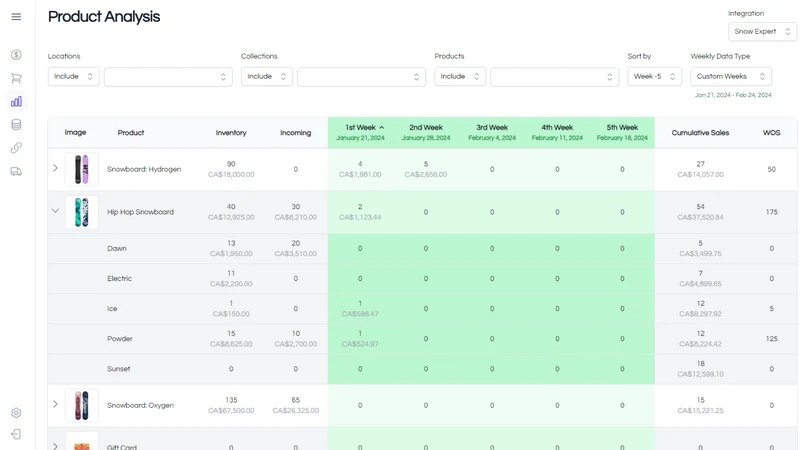Open the Collections selection dropdown

tap(361, 77)
